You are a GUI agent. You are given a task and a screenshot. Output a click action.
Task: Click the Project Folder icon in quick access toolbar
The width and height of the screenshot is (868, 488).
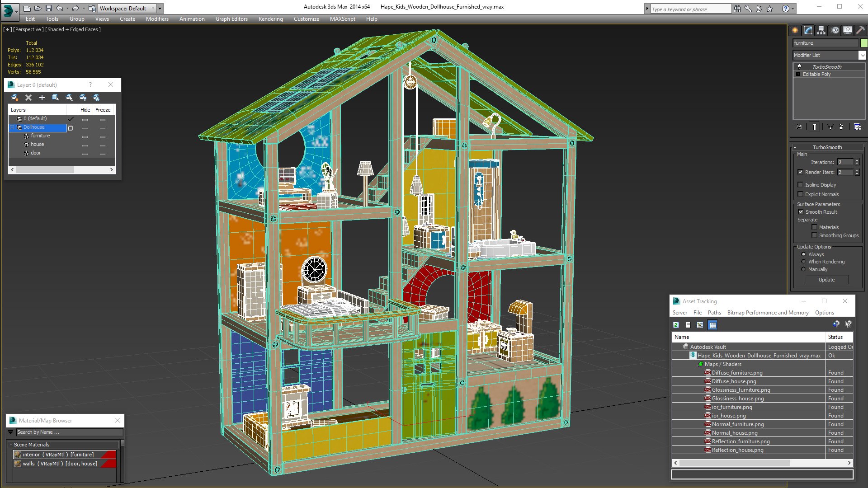(x=92, y=8)
